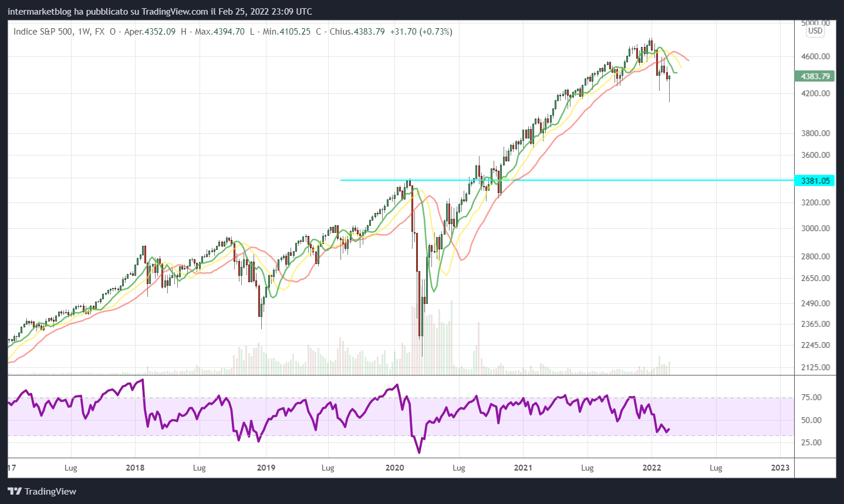Select the cyan price tag 3381.05

(814, 181)
